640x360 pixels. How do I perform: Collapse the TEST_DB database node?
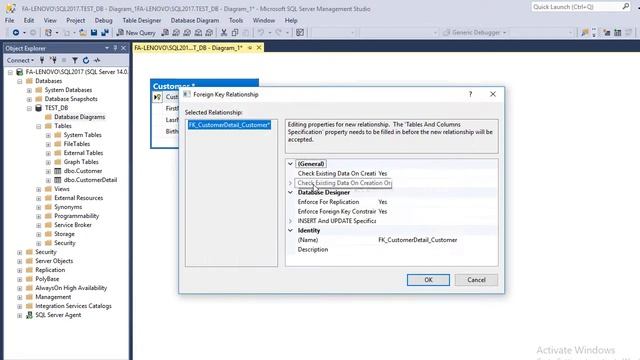point(29,109)
